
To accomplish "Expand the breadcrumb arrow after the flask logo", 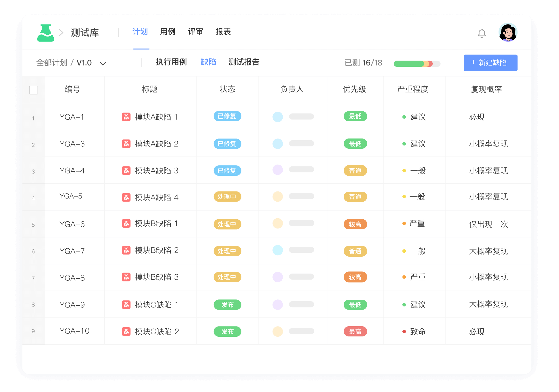I will (x=61, y=32).
